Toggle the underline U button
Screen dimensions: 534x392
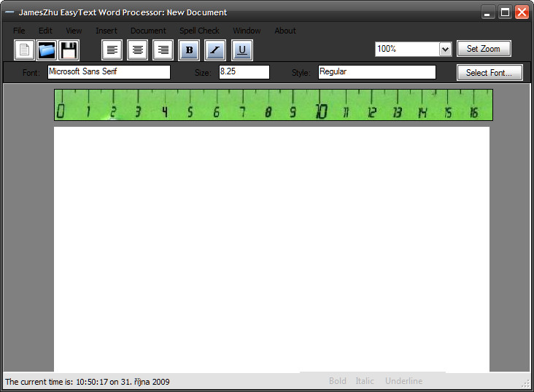click(241, 50)
